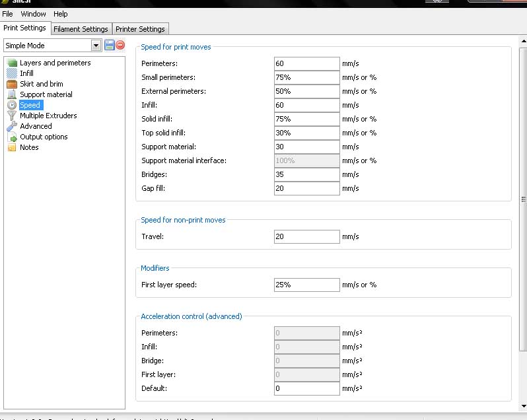Click the scrollbar down arrow
The image size is (527, 420).
pos(523,406)
